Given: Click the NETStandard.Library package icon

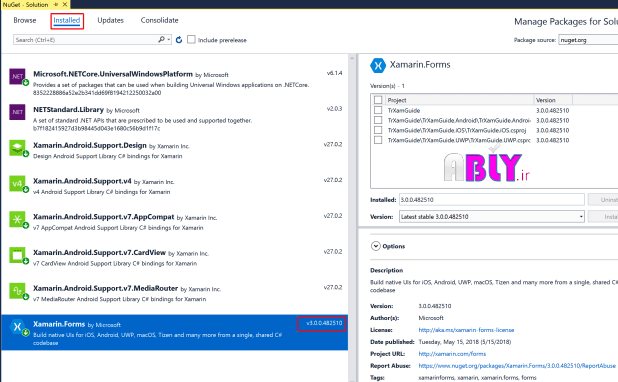Looking at the screenshot, I should pyautogui.click(x=17, y=112).
